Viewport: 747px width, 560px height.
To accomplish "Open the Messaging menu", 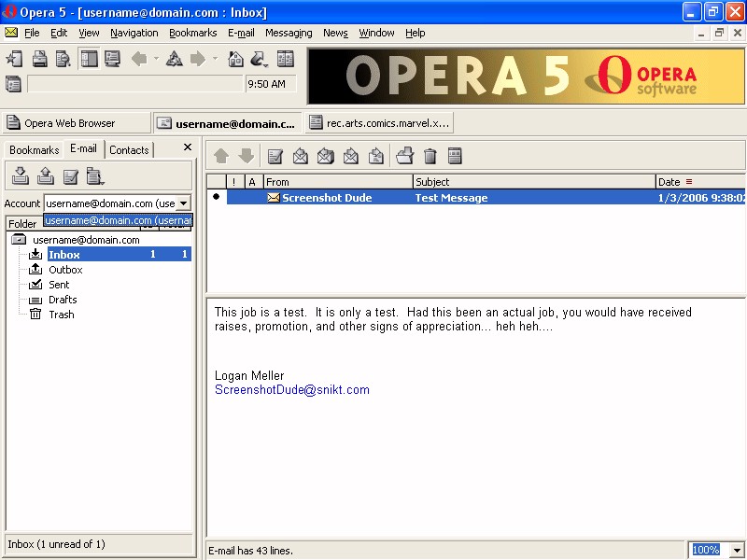I will (289, 33).
